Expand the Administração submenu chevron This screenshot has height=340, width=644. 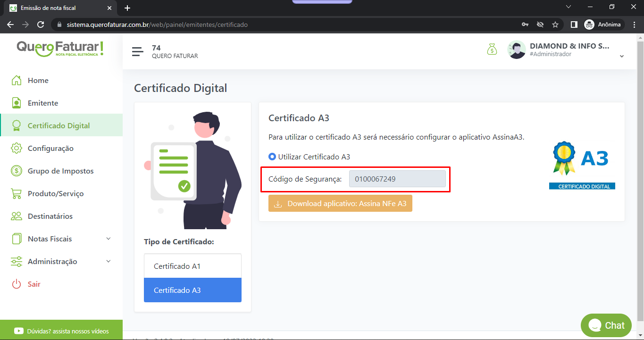pyautogui.click(x=109, y=261)
